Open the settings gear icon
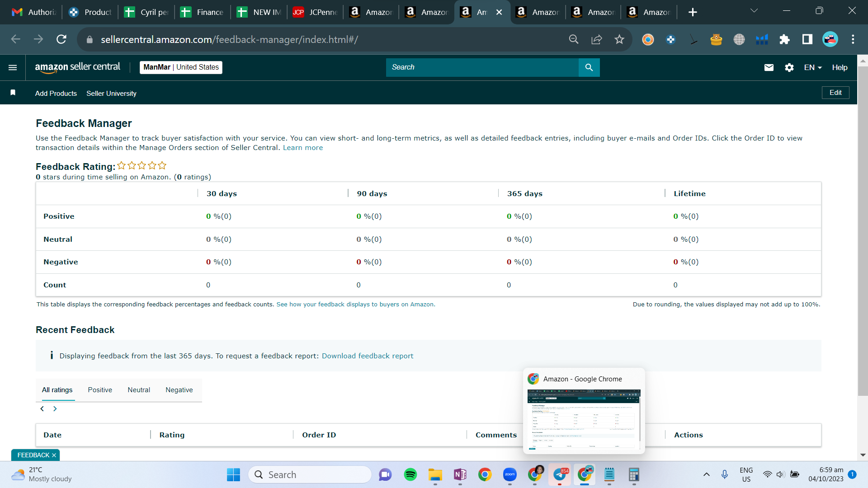 point(789,68)
